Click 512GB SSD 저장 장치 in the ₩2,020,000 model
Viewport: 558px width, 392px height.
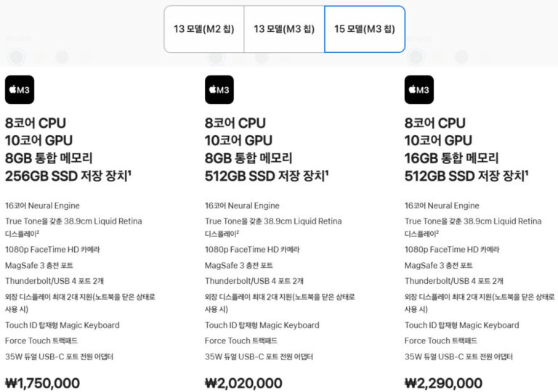(x=267, y=176)
